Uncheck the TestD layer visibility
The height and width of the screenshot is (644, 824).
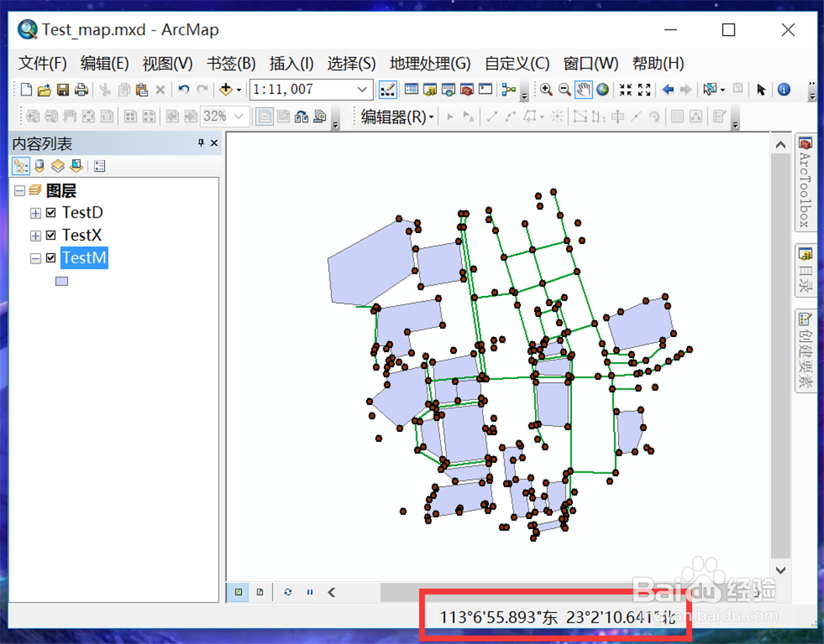point(51,212)
